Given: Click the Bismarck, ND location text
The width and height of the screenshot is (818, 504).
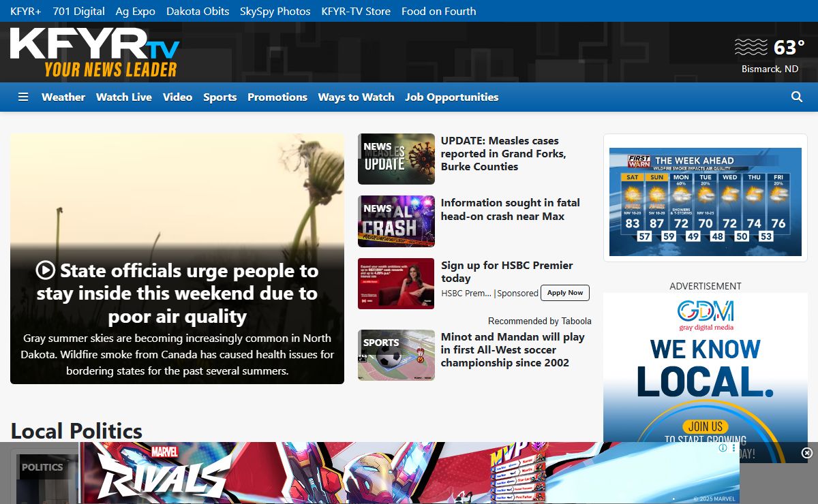Looking at the screenshot, I should tap(770, 69).
